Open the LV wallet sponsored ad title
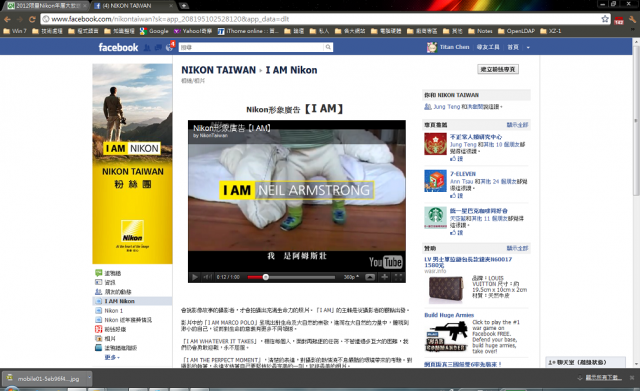The height and width of the screenshot is (391, 640). 468,262
